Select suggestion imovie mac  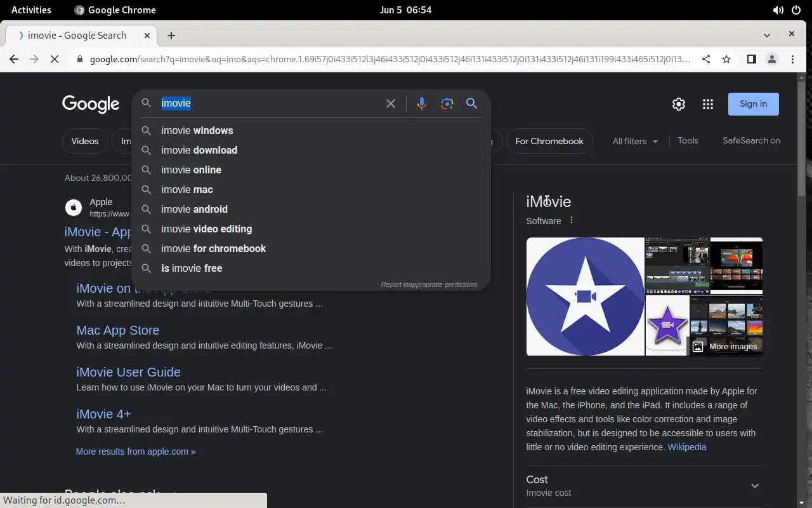coord(311,189)
